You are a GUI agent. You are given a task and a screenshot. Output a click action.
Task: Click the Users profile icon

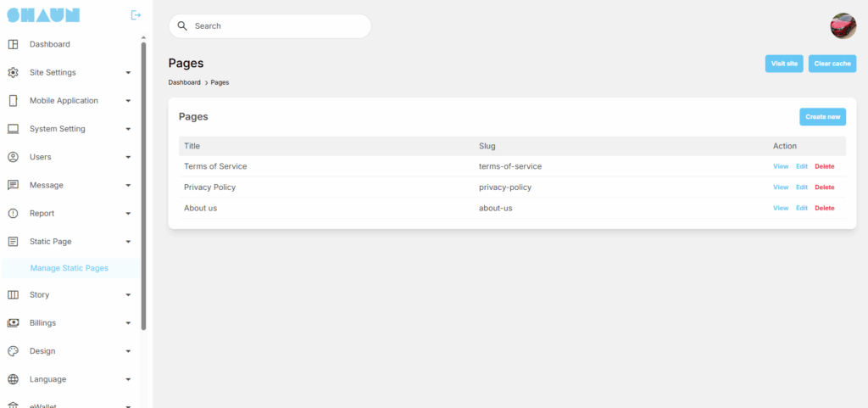13,157
